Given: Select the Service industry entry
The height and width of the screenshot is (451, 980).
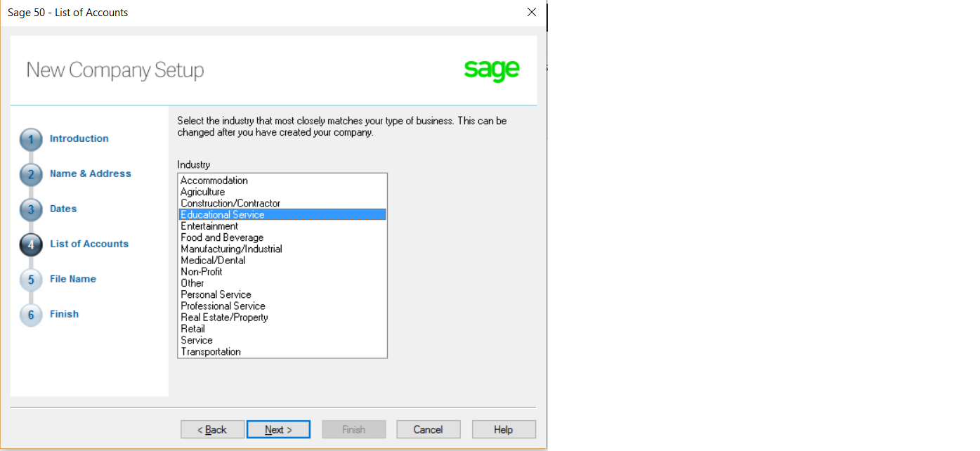Looking at the screenshot, I should pyautogui.click(x=282, y=340).
